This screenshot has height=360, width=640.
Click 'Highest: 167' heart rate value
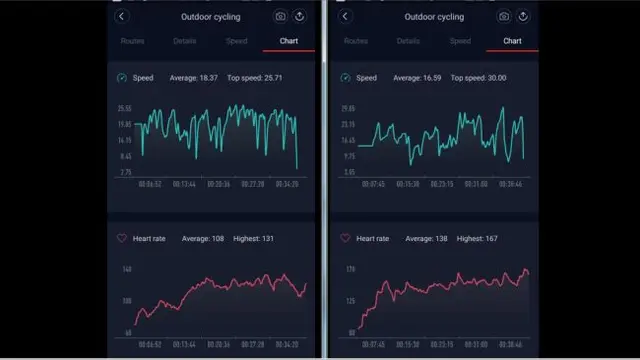[x=477, y=238]
